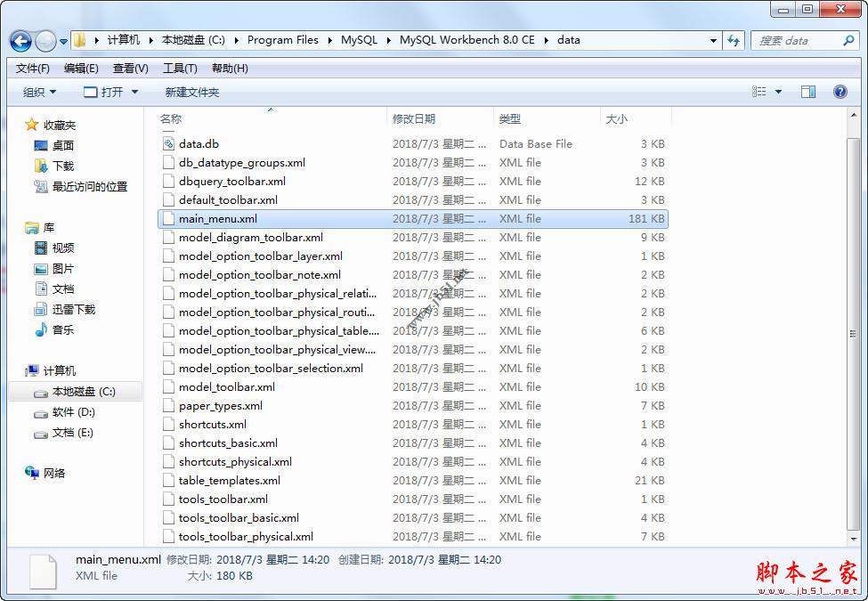Open the 图片 library from the sidebar
The width and height of the screenshot is (868, 601).
(61, 268)
